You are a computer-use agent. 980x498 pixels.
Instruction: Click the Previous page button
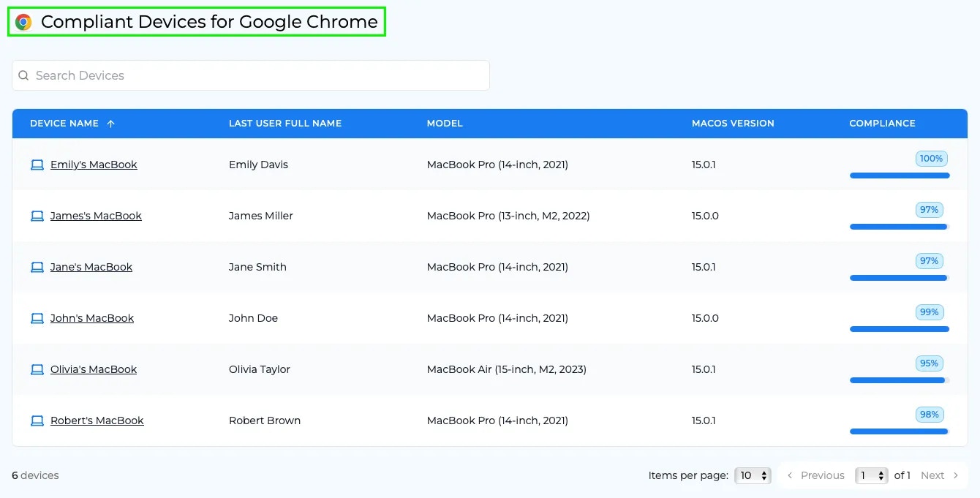[x=815, y=475]
